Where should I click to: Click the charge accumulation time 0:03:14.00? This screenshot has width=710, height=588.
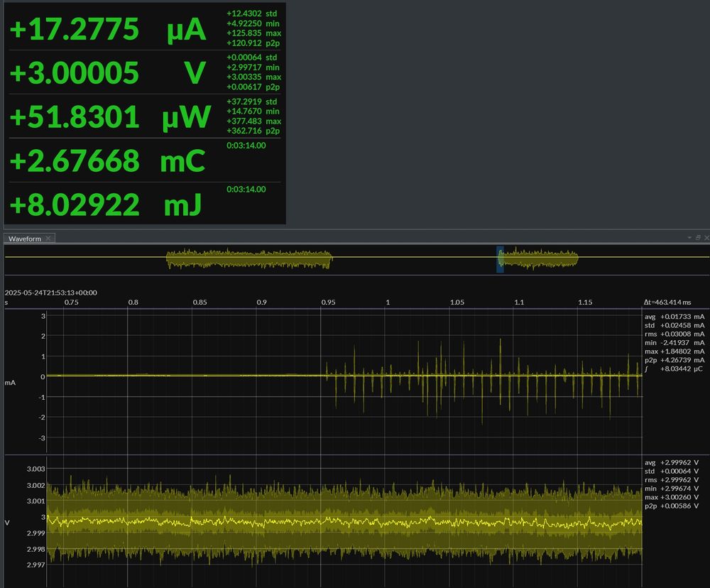pyautogui.click(x=246, y=146)
